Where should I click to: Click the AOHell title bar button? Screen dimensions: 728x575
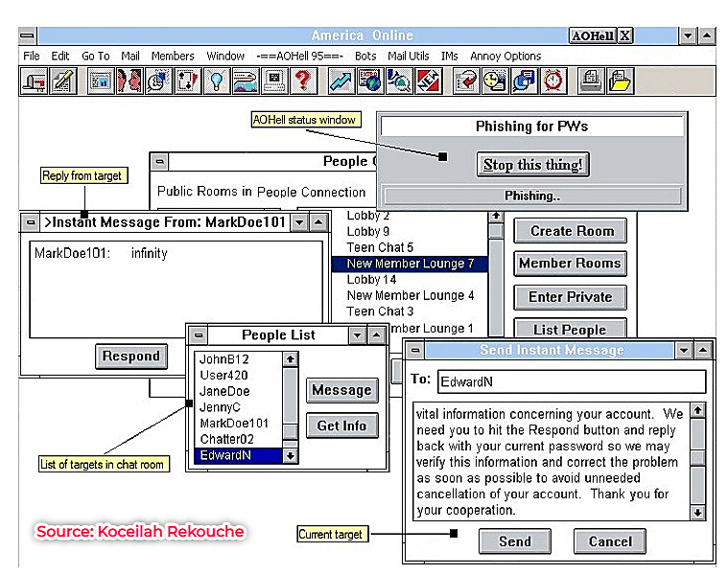(x=593, y=35)
